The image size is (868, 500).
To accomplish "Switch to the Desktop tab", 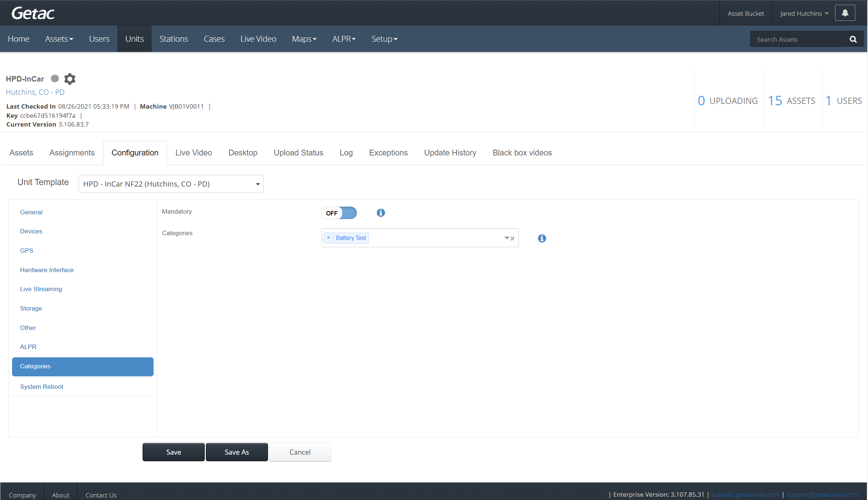I will 243,153.
